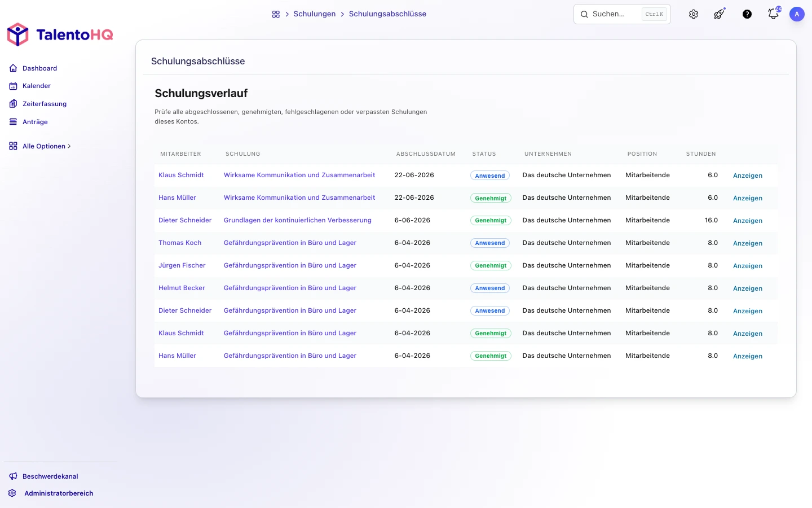Click the POSITION column header

click(642, 154)
